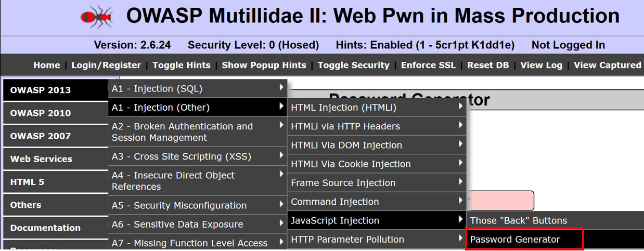Expand arrow beside A5 - Security Misconfiguration
Screen dimensions: 644x251
click(281, 204)
